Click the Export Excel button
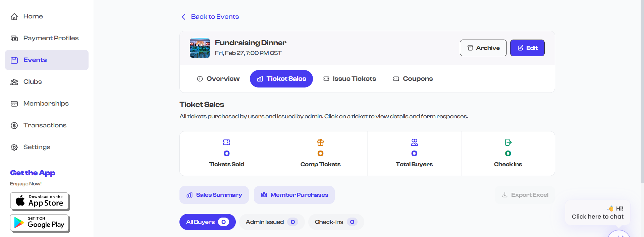Viewport: 644px width, 237px height. pos(525,195)
